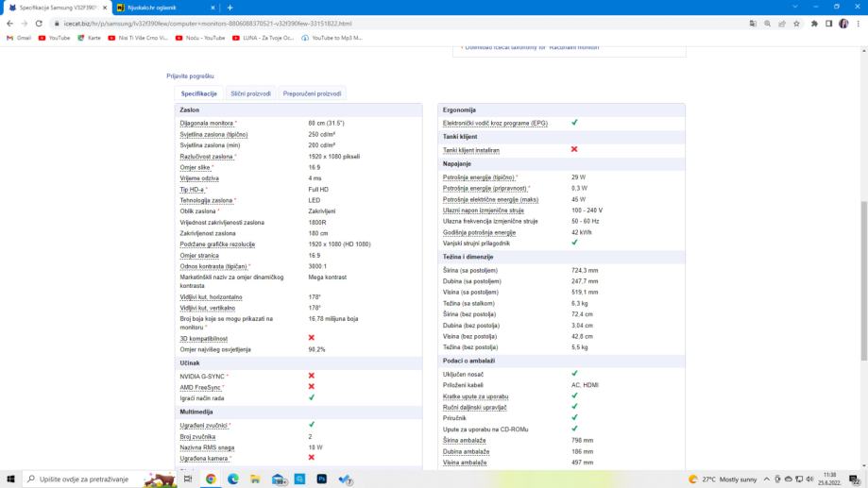Open the Chrome extensions puzzle icon

[813, 23]
